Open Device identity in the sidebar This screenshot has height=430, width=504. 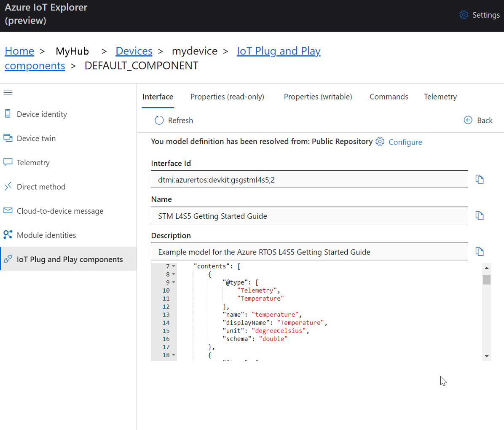pos(42,114)
